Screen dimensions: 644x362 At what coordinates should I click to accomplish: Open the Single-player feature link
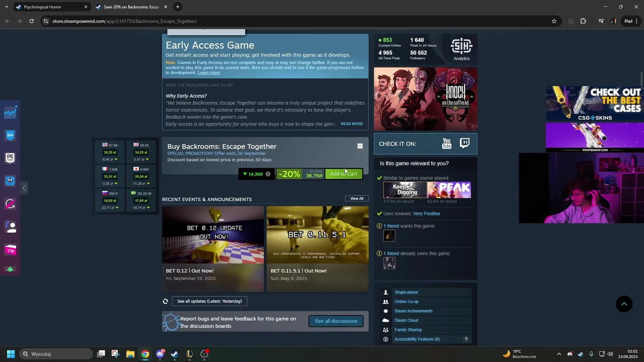pos(407,292)
